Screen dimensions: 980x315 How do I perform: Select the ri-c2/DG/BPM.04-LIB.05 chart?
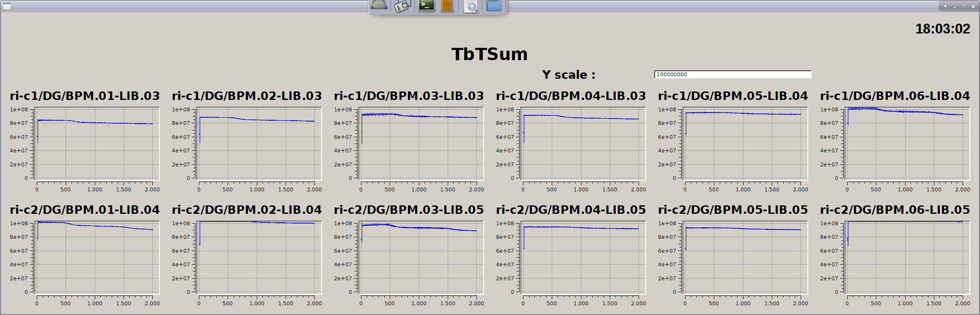click(x=583, y=257)
